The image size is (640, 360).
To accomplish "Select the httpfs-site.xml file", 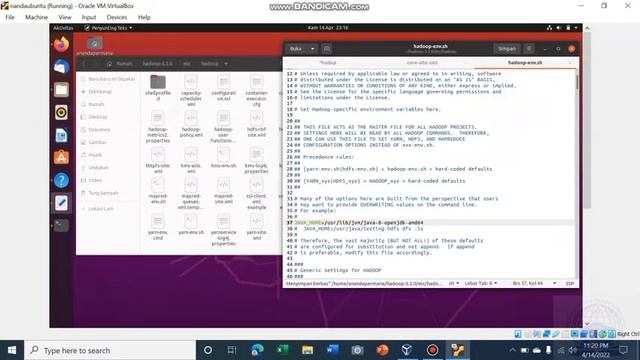I will 158,160.
